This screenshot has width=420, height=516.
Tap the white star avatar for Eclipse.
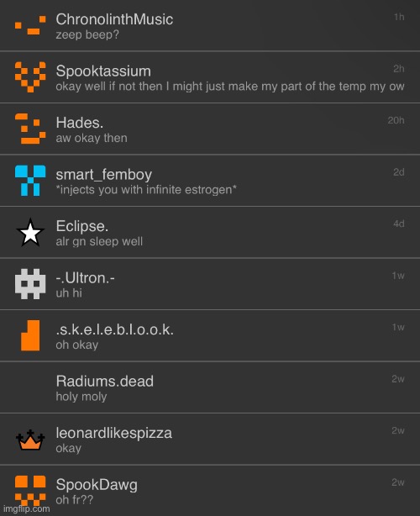point(30,232)
